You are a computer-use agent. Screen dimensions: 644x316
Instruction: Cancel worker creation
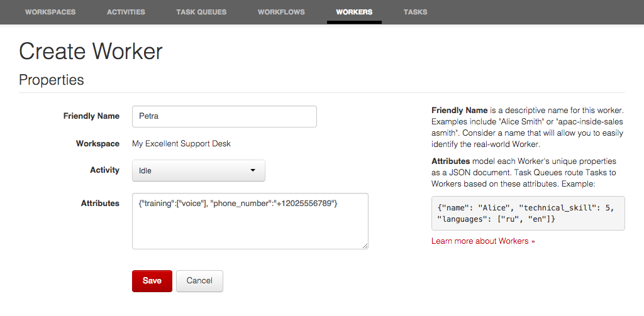tap(199, 281)
